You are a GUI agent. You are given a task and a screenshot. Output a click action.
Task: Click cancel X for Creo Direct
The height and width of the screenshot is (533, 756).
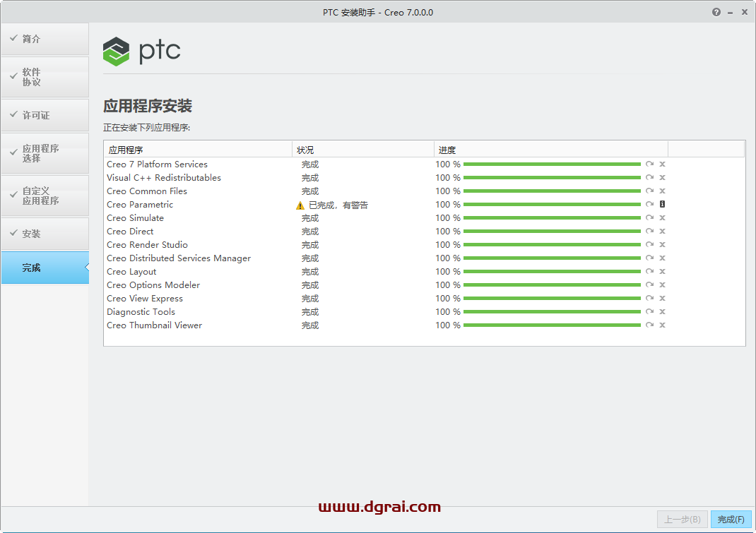[x=663, y=232]
